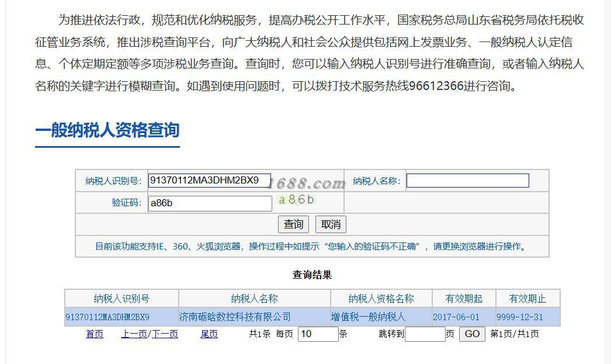The height and width of the screenshot is (364, 611).
Task: Click the 纳税人名称 input field
Action: (x=468, y=181)
